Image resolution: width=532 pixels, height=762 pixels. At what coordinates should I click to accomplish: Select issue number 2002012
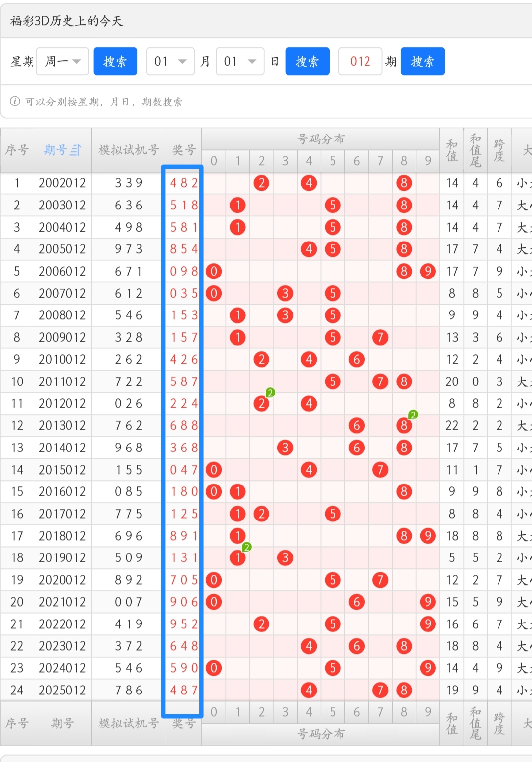[x=62, y=183]
